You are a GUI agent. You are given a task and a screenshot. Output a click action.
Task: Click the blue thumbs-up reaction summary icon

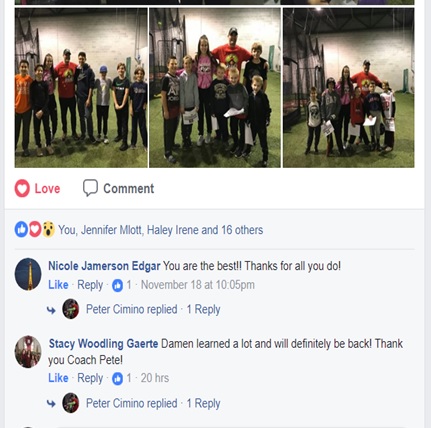[x=21, y=229]
